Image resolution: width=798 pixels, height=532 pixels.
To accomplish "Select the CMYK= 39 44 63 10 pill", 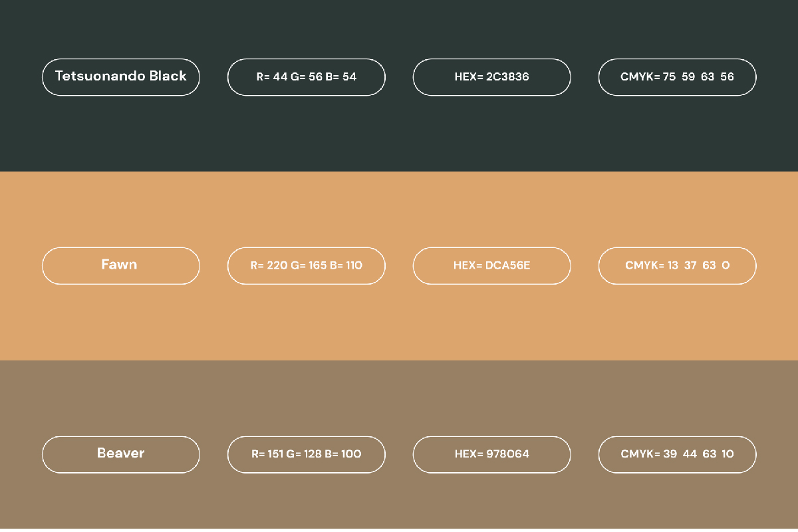I will coord(677,455).
